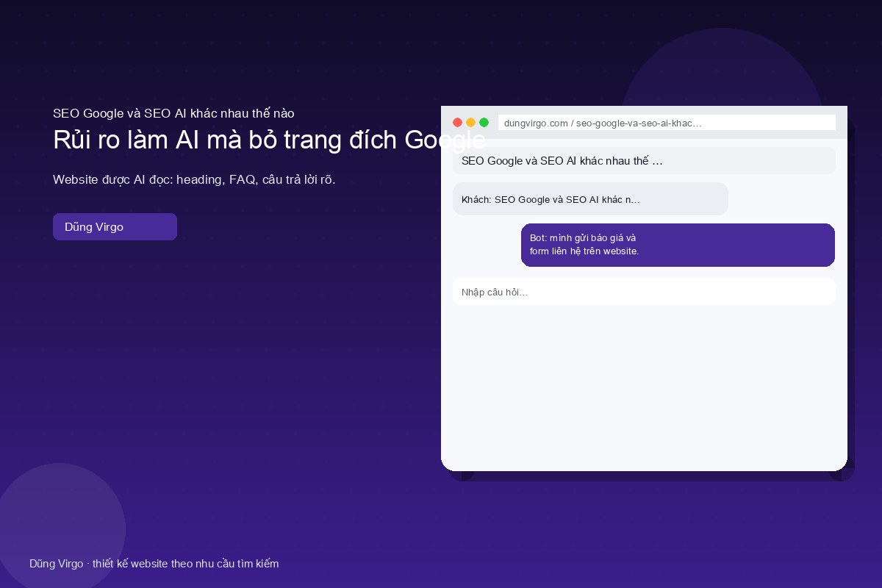Click the Dũng Virgo button

point(115,226)
